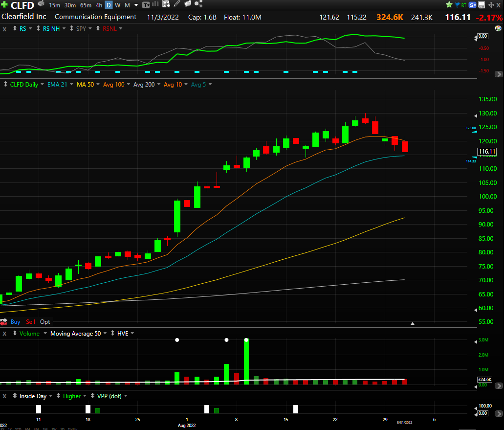504x430 pixels.
Task: Click the blue flag icon
Action: [x=457, y=5]
